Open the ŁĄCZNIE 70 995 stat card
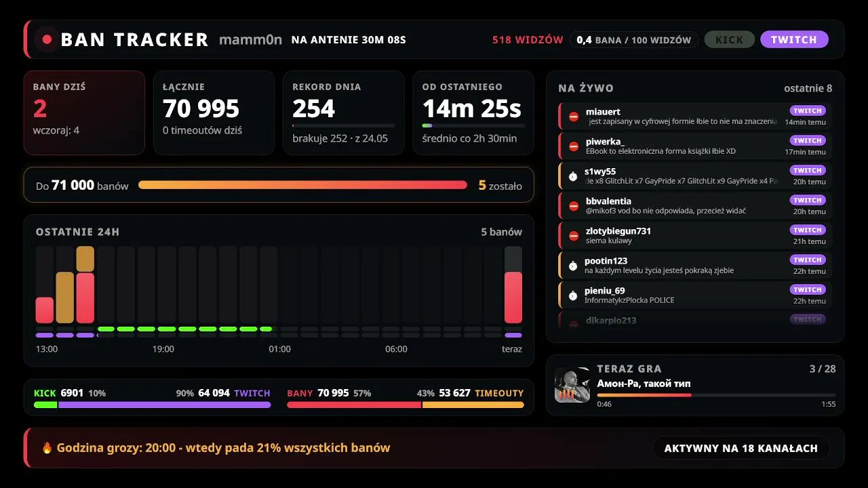The height and width of the screenshot is (488, 868). [214, 113]
